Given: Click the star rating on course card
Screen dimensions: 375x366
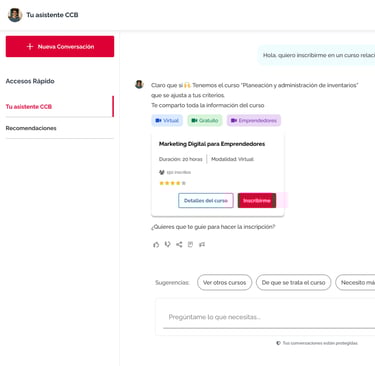Looking at the screenshot, I should 172,183.
